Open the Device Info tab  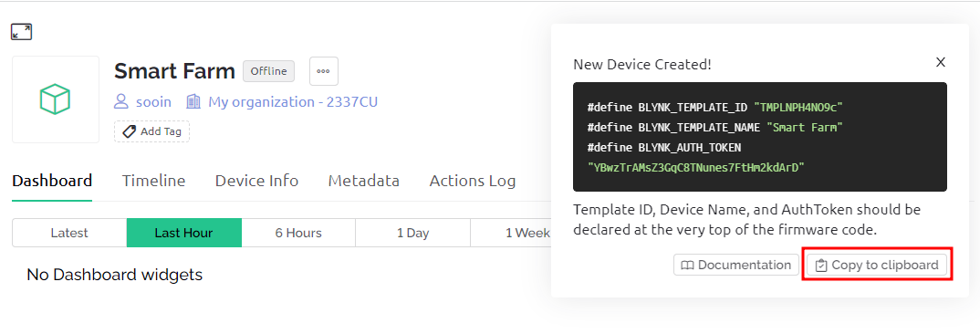(257, 181)
